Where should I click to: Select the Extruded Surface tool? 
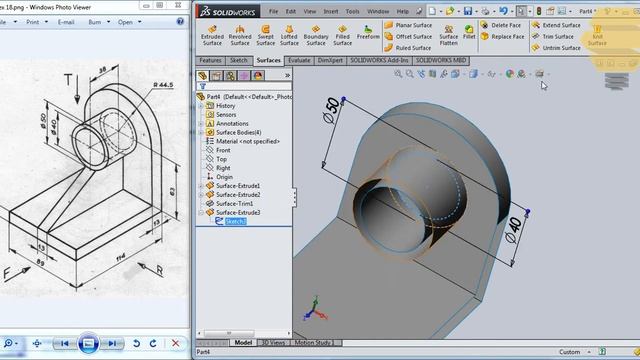coord(212,35)
